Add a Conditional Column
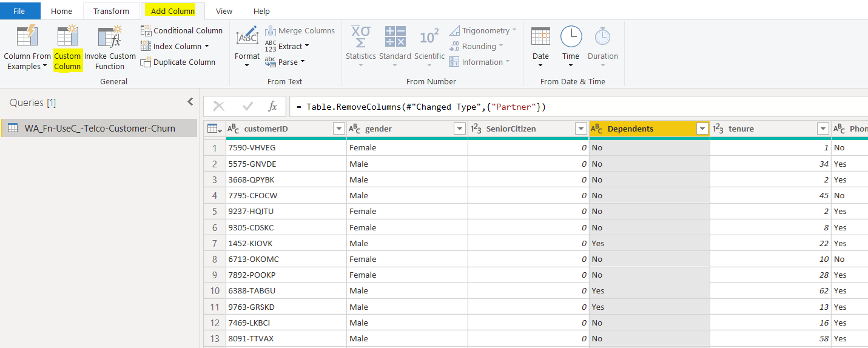 [x=181, y=31]
